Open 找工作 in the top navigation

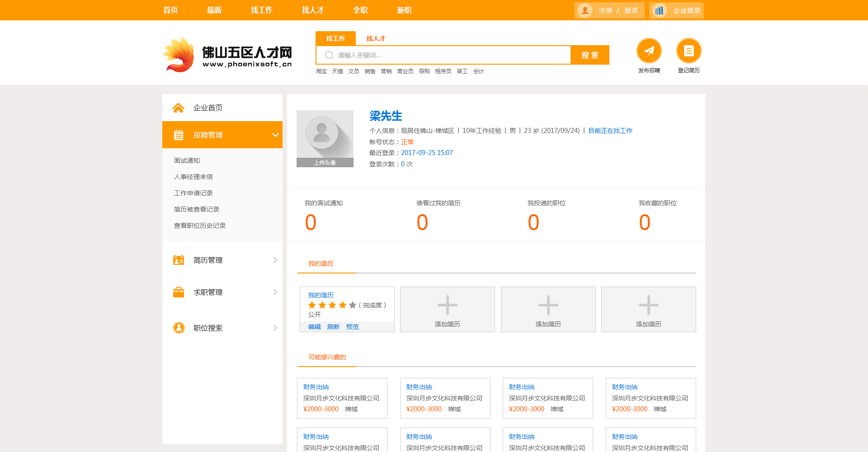coord(261,10)
